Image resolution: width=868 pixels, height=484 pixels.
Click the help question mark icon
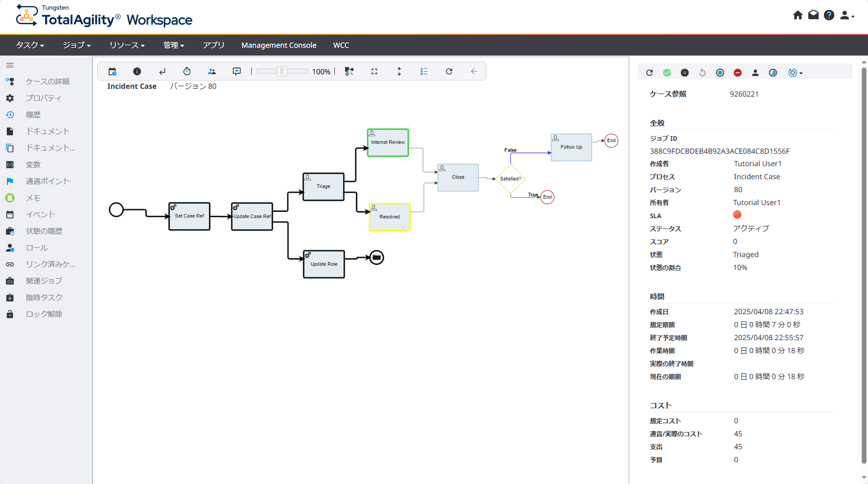click(x=829, y=15)
